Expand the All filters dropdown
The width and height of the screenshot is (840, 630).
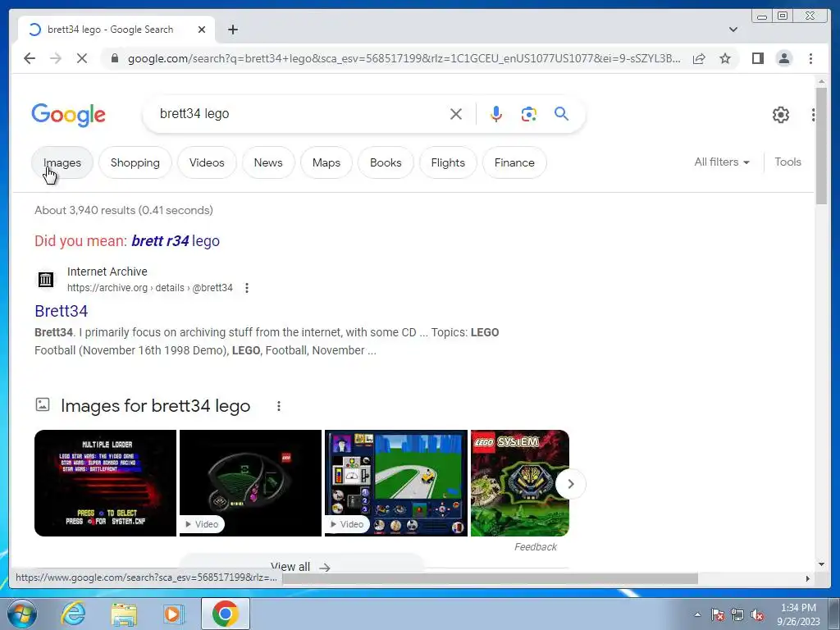coord(722,162)
